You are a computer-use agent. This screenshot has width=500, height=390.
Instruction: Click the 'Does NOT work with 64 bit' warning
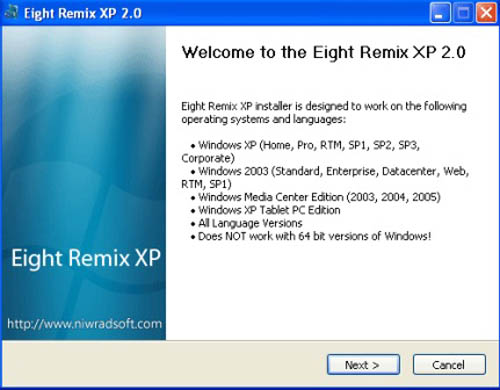[x=311, y=236]
